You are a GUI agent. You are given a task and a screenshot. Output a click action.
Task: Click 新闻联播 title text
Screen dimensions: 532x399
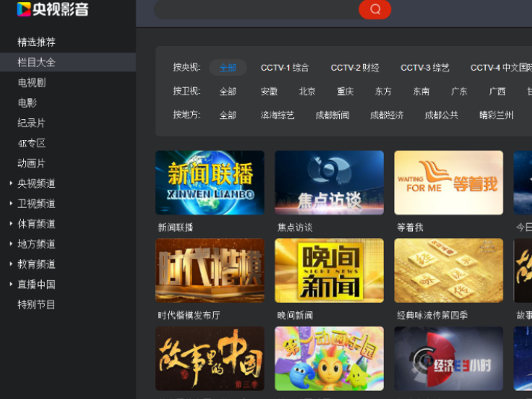coord(175,228)
